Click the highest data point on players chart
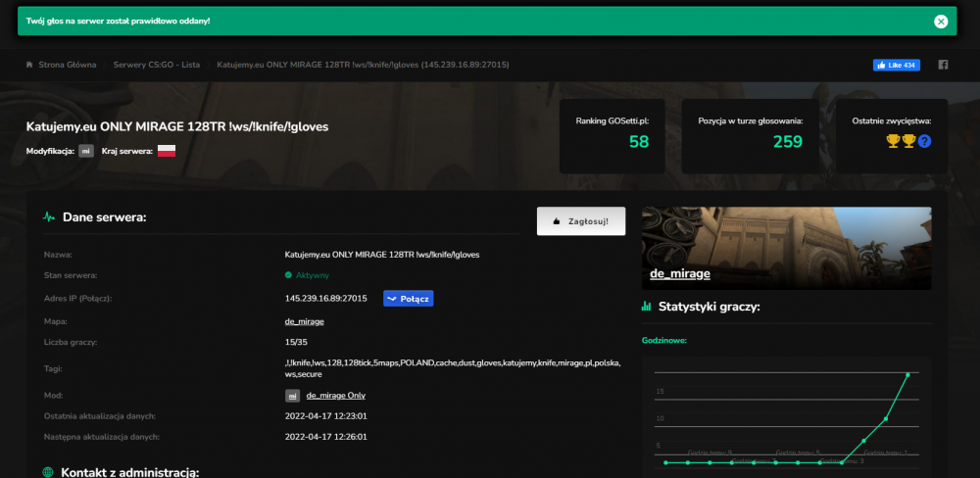Viewport: 980px width, 478px height. (907, 374)
